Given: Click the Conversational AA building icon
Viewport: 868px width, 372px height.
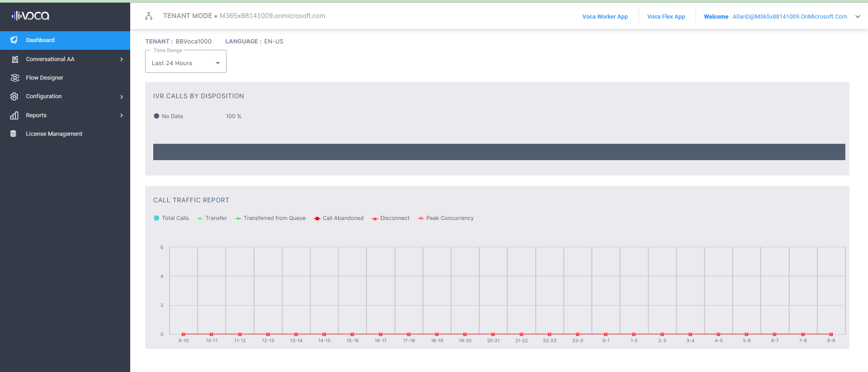Looking at the screenshot, I should [x=14, y=59].
